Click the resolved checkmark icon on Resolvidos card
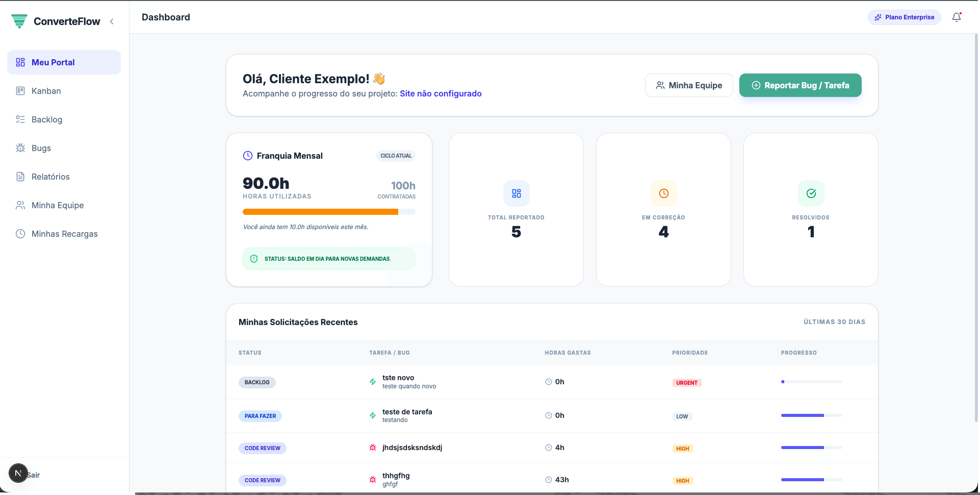Screen dimensions: 980x495 (811, 193)
